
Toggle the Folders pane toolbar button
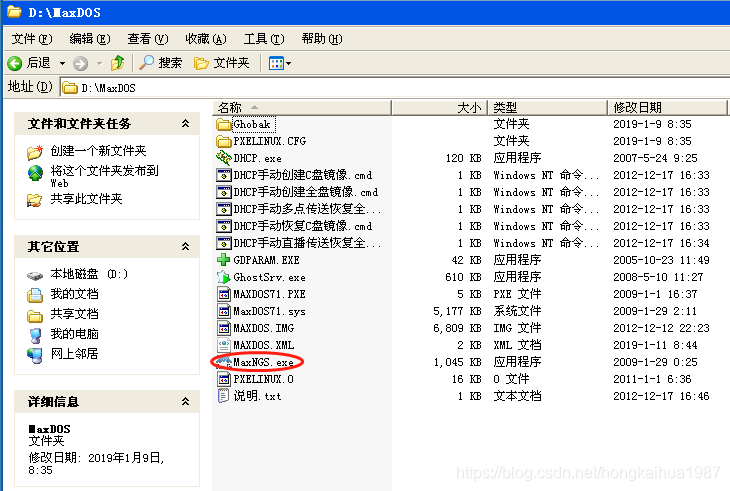222,63
